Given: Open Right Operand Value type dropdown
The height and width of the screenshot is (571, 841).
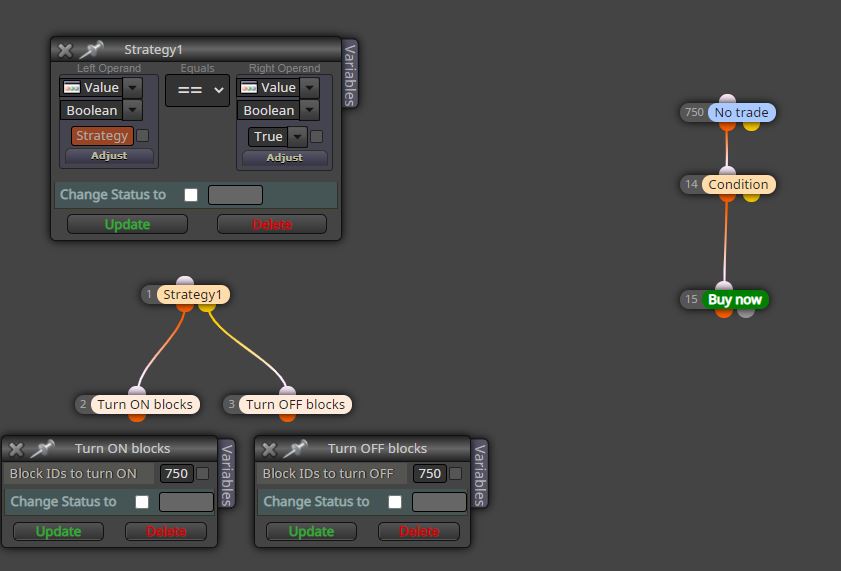Looking at the screenshot, I should coord(309,87).
